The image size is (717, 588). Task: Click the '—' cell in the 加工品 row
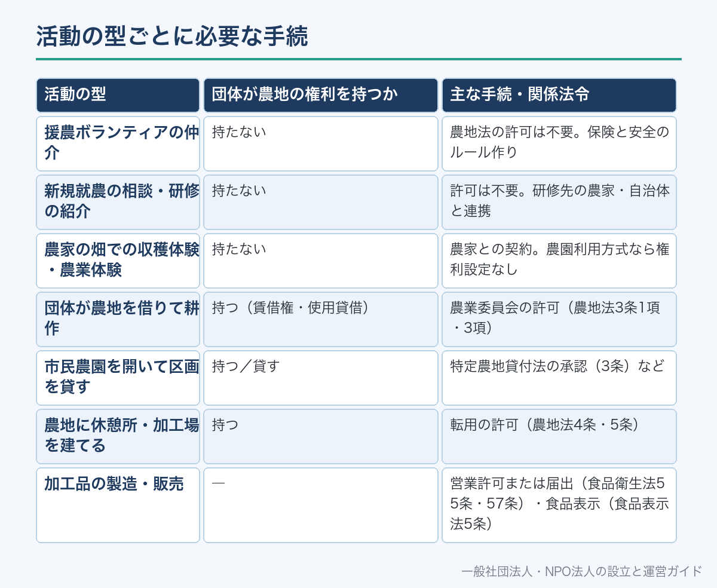(x=321, y=505)
